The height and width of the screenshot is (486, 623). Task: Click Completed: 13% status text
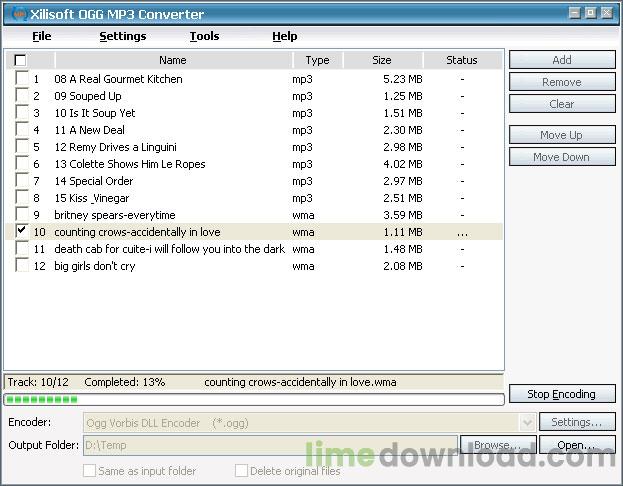125,382
